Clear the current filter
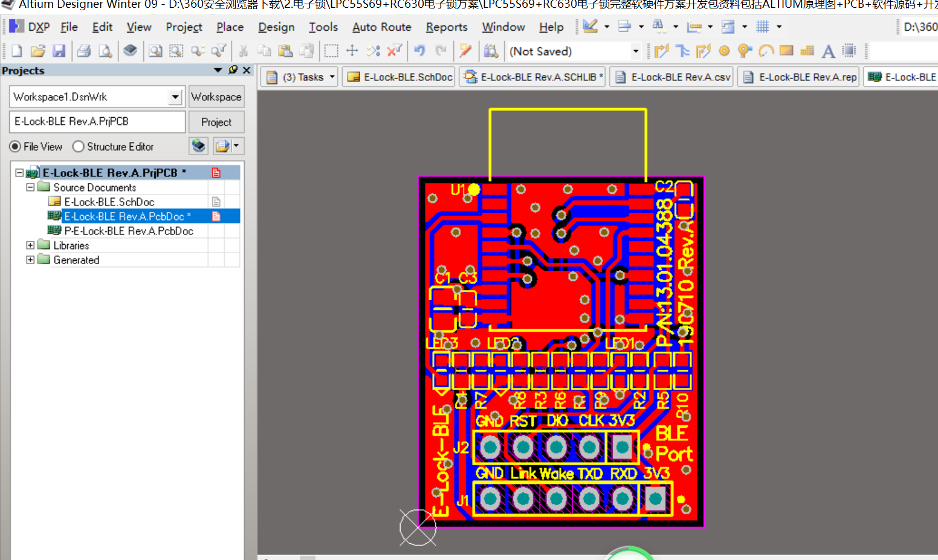This screenshot has width=938, height=560. pyautogui.click(x=395, y=51)
